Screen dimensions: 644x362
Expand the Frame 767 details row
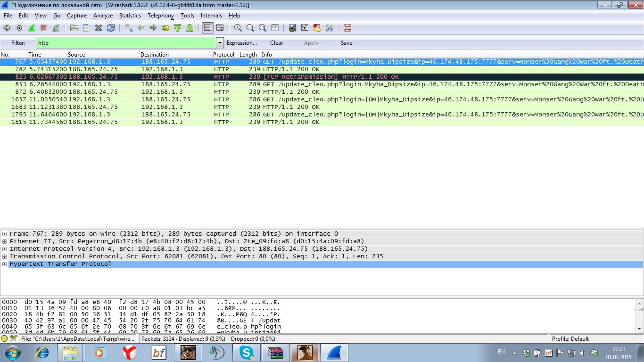[x=4, y=234]
